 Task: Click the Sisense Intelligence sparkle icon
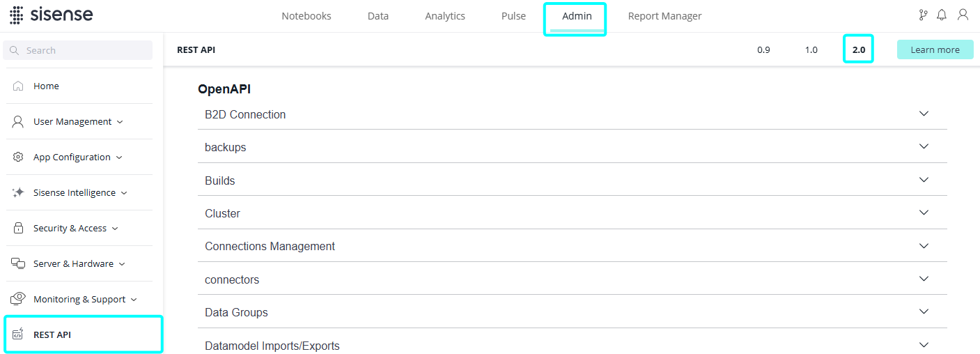tap(18, 192)
